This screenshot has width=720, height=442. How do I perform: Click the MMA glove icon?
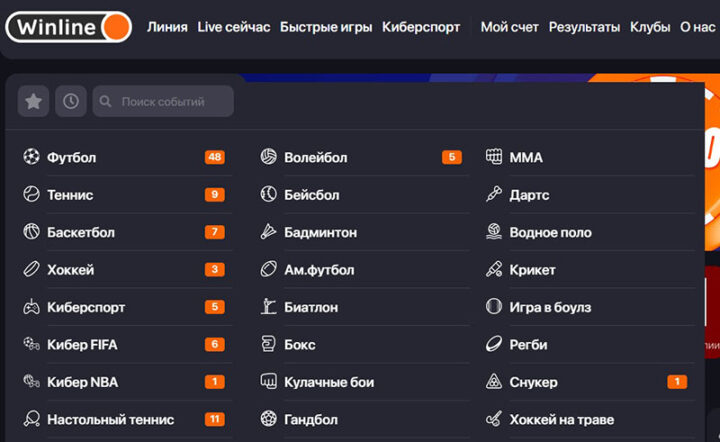pyautogui.click(x=494, y=157)
